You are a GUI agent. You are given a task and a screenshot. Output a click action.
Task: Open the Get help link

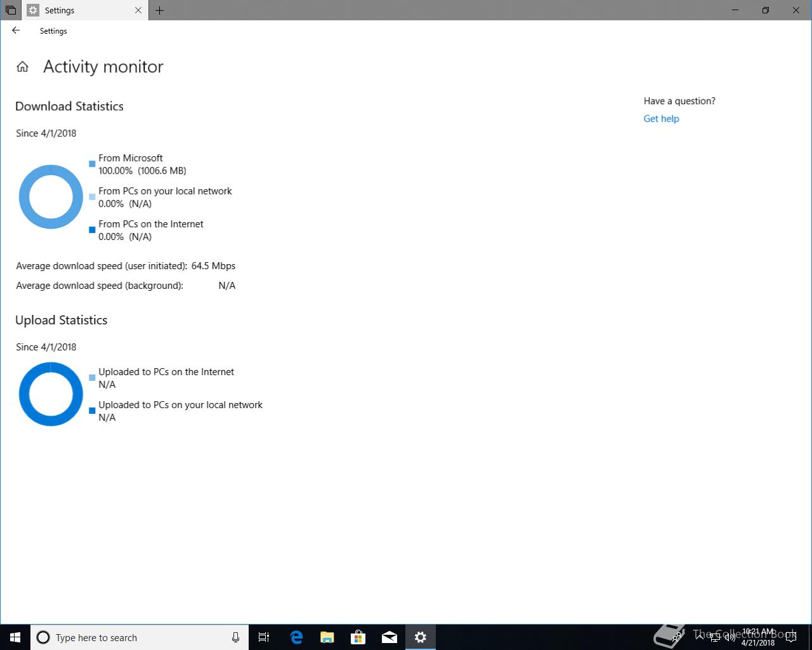tap(661, 119)
